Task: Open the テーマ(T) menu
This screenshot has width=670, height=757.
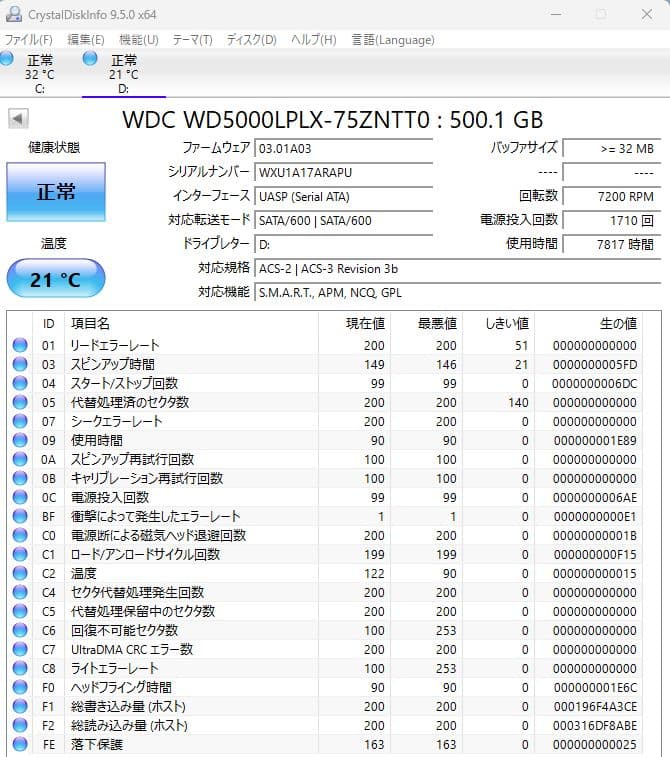Action: point(193,40)
